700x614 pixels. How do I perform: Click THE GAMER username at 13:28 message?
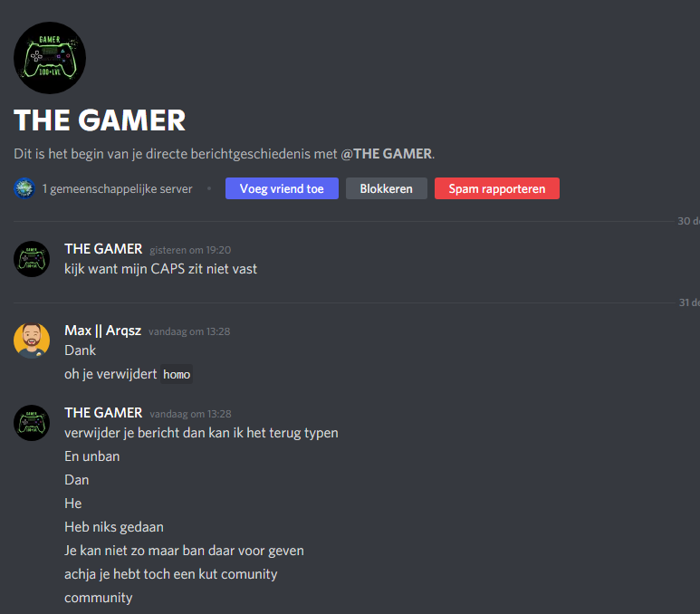[x=103, y=413]
